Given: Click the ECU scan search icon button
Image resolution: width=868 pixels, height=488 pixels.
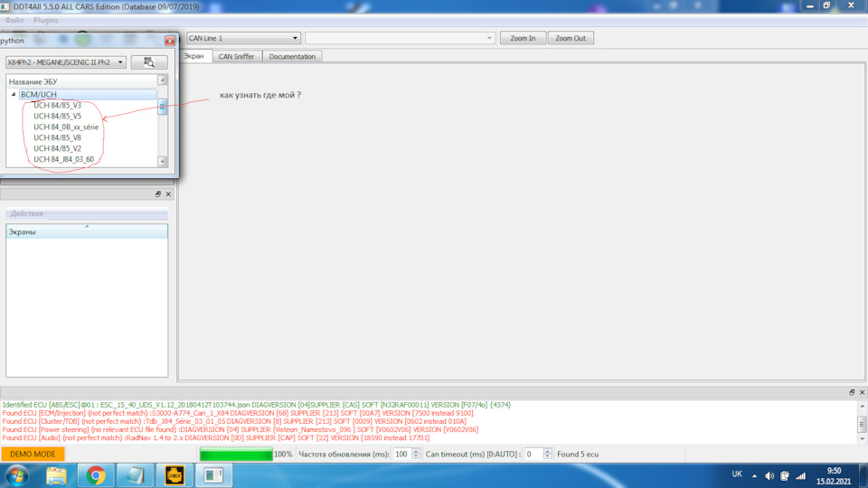Looking at the screenshot, I should coord(149,62).
